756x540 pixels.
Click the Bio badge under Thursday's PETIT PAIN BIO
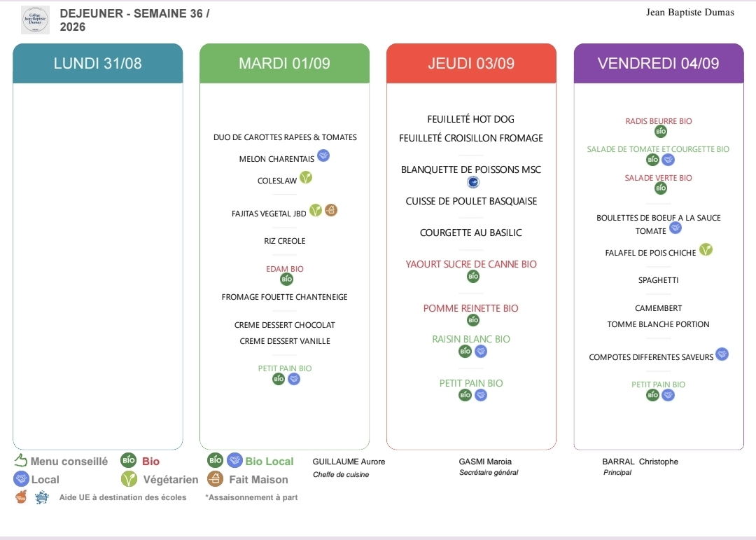(x=465, y=395)
